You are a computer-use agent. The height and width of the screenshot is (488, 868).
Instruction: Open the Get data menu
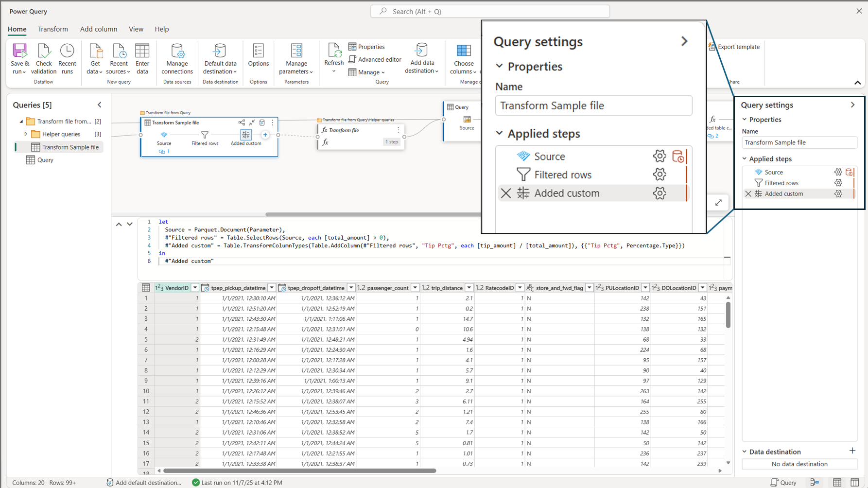tap(95, 59)
